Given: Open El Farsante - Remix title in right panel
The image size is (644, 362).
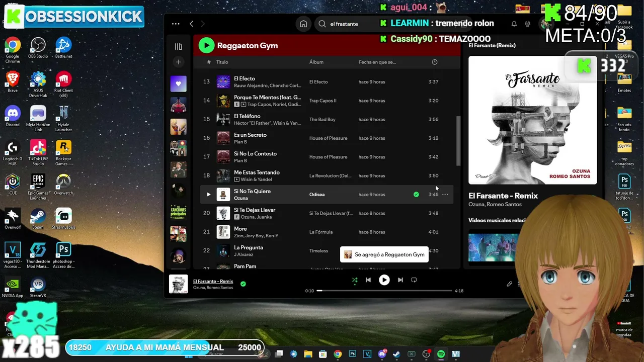Looking at the screenshot, I should [x=503, y=196].
